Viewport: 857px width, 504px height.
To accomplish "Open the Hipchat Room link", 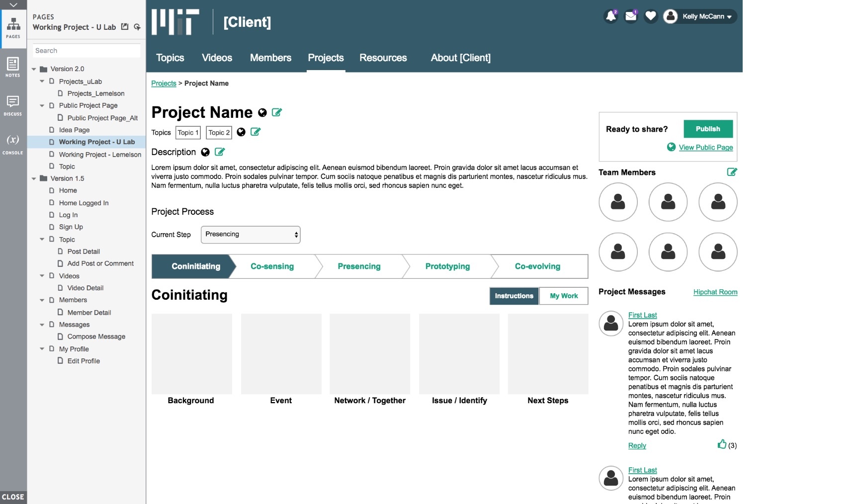I will [x=715, y=292].
